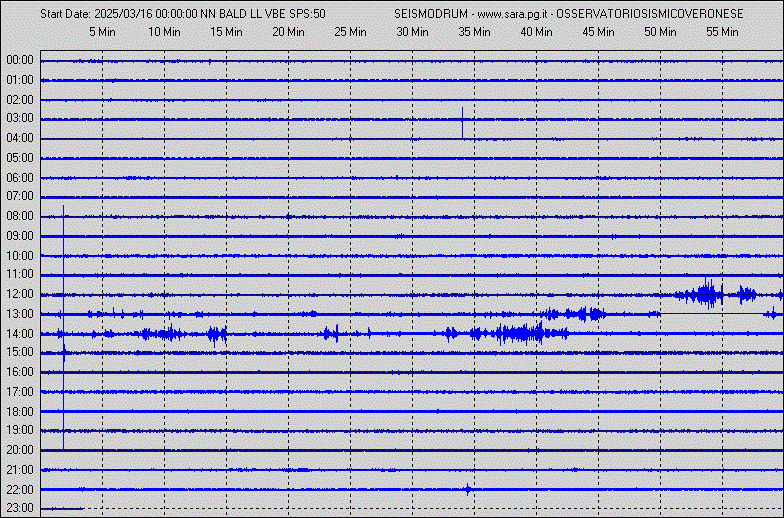Click the 10:00 hour label
The width and height of the screenshot is (784, 518).
(x=20, y=256)
